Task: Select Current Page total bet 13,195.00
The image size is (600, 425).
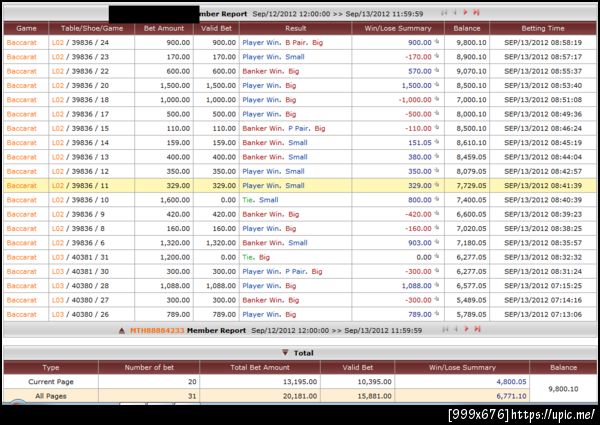Action: coord(300,381)
